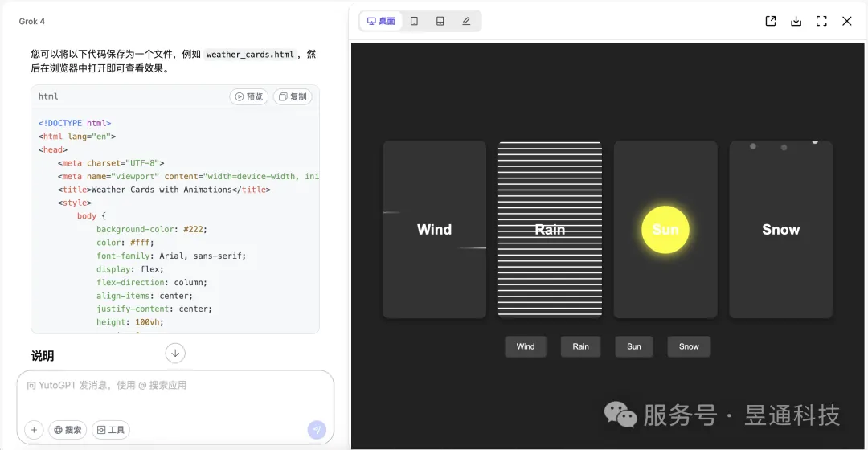Click the html language label in code block
Viewport: 868px width, 450px height.
[x=48, y=96]
